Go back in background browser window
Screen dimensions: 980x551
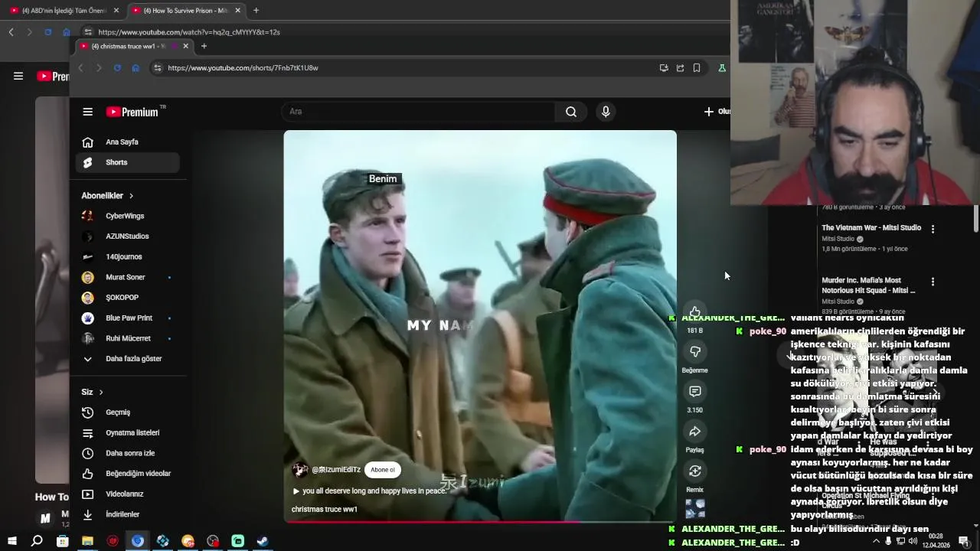(x=11, y=32)
